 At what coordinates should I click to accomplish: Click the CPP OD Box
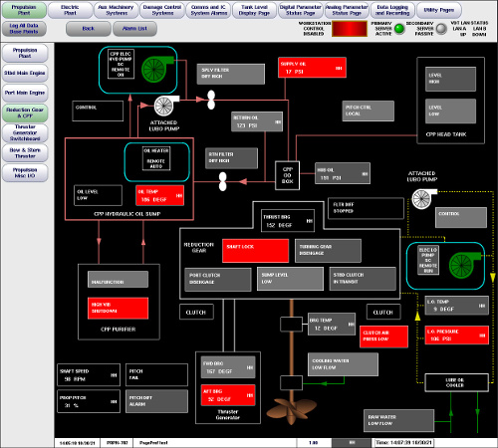[x=288, y=175]
